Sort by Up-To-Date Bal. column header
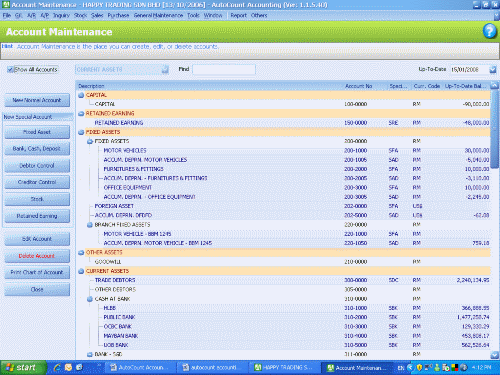Viewport: 500px width, 375px height. (x=466, y=86)
